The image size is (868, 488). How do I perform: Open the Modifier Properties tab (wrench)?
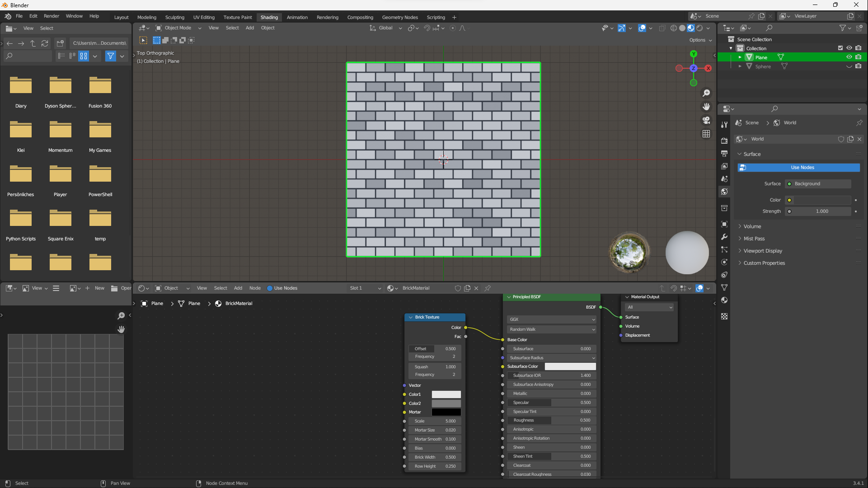724,237
